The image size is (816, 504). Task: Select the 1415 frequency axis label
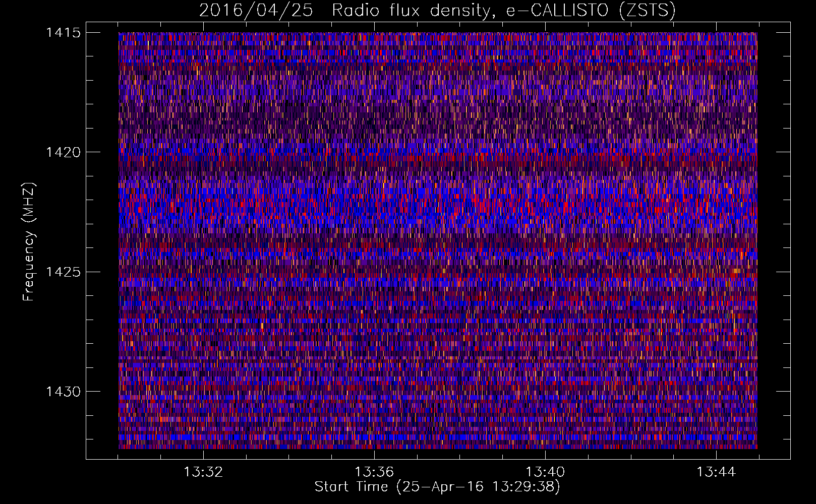click(x=63, y=33)
